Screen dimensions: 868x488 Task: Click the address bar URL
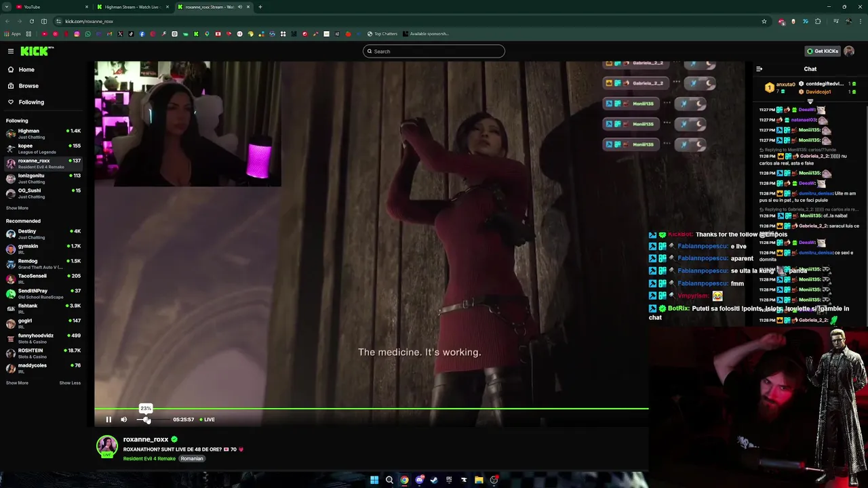pyautogui.click(x=89, y=21)
